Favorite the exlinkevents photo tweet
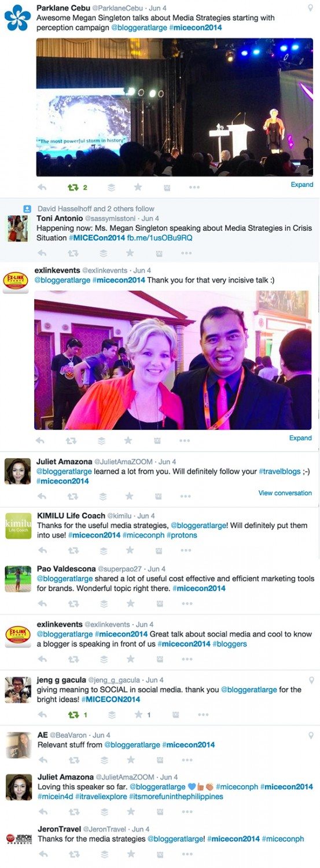This screenshot has height=868, width=320. (130, 440)
